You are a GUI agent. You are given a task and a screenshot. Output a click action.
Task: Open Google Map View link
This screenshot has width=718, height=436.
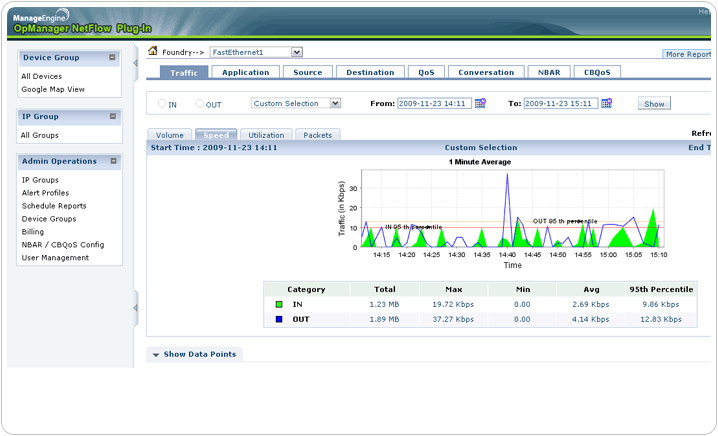(x=52, y=89)
